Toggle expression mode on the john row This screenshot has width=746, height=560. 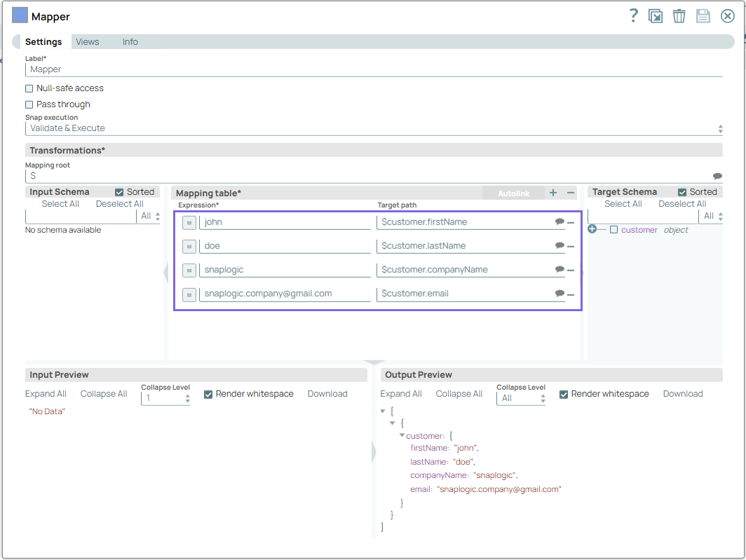[188, 222]
